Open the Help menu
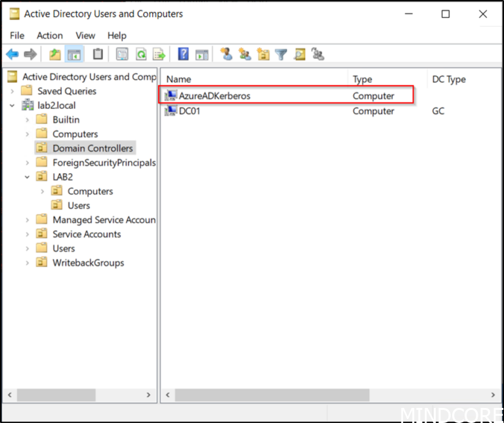 pos(117,35)
